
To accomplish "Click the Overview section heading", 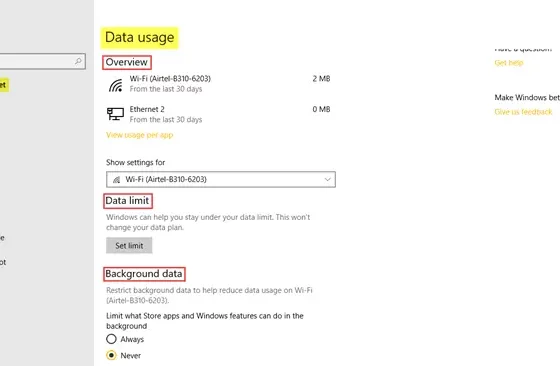I will (126, 62).
